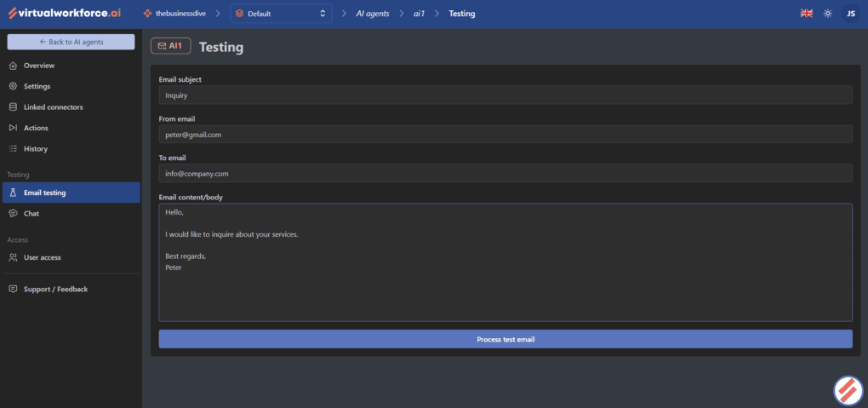Viewport: 868px width, 408px height.
Task: Open the JS user avatar menu
Action: pyautogui.click(x=851, y=14)
